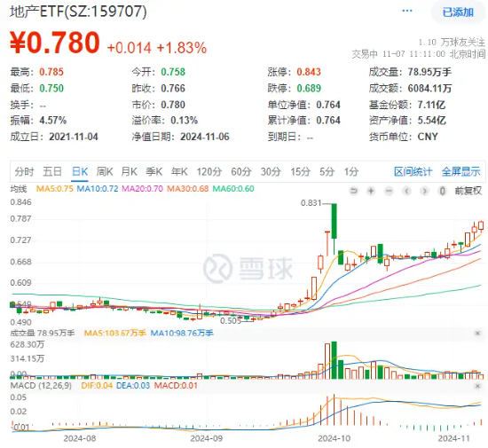Click the rounded range-selector icon beside 前复权

(x=442, y=191)
